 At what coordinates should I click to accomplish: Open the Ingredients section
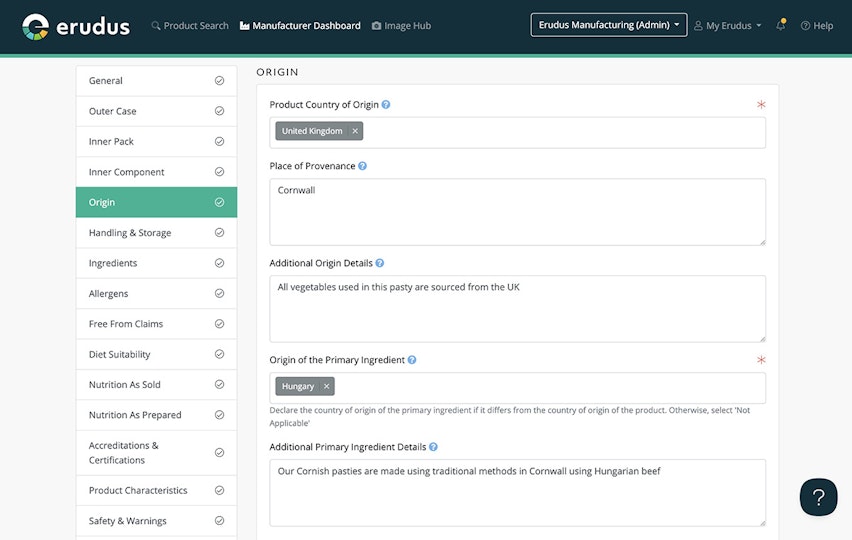[156, 263]
